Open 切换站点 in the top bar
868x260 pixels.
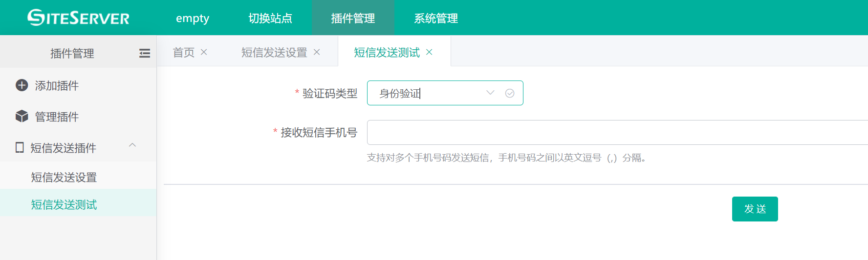[x=270, y=18]
